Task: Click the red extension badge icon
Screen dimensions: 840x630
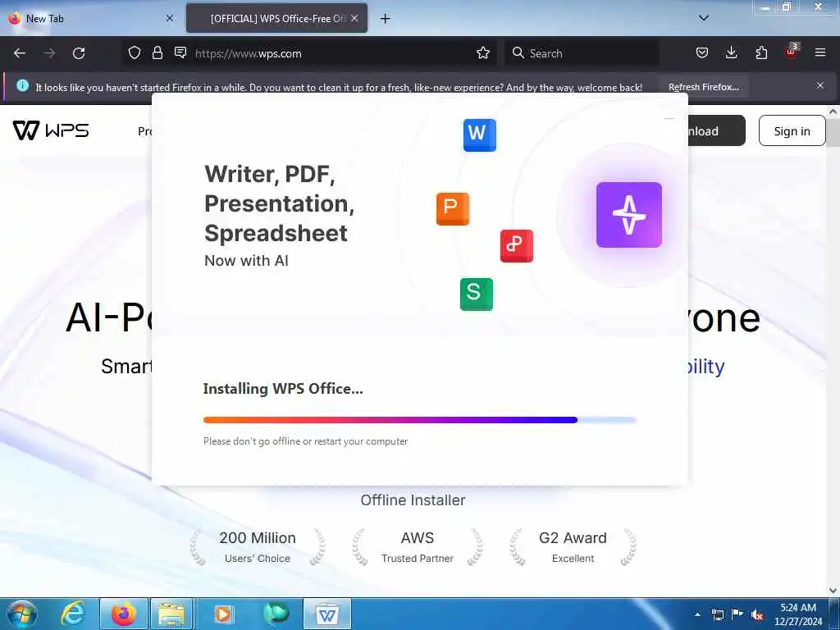Action: pos(792,52)
